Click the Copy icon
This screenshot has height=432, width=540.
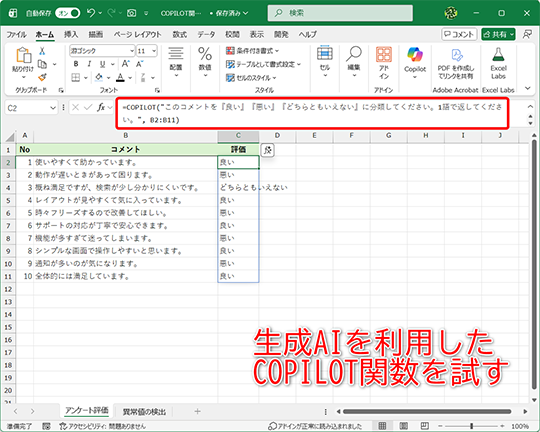click(42, 64)
